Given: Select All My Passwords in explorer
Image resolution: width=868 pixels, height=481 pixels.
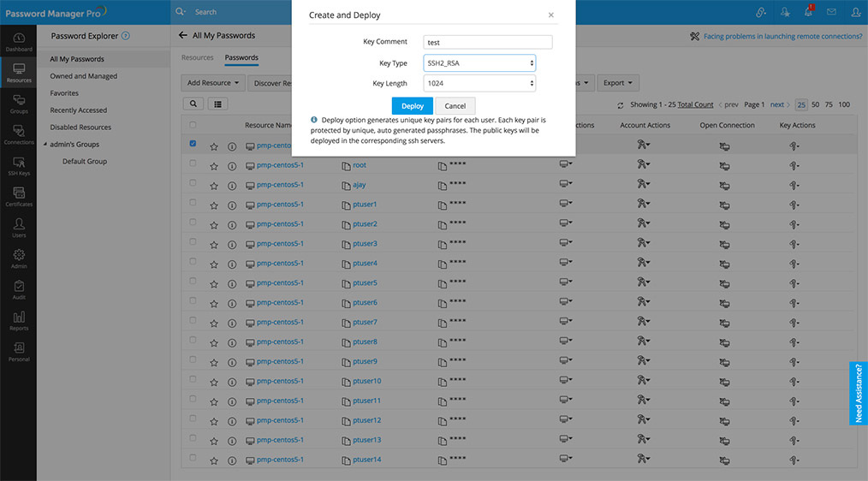Looking at the screenshot, I should click(x=77, y=59).
